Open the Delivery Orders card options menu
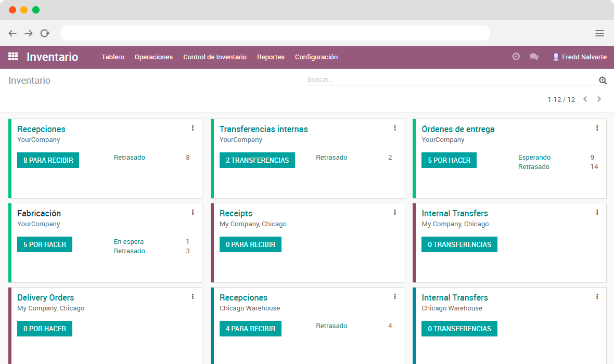614x364 pixels. pyautogui.click(x=193, y=296)
